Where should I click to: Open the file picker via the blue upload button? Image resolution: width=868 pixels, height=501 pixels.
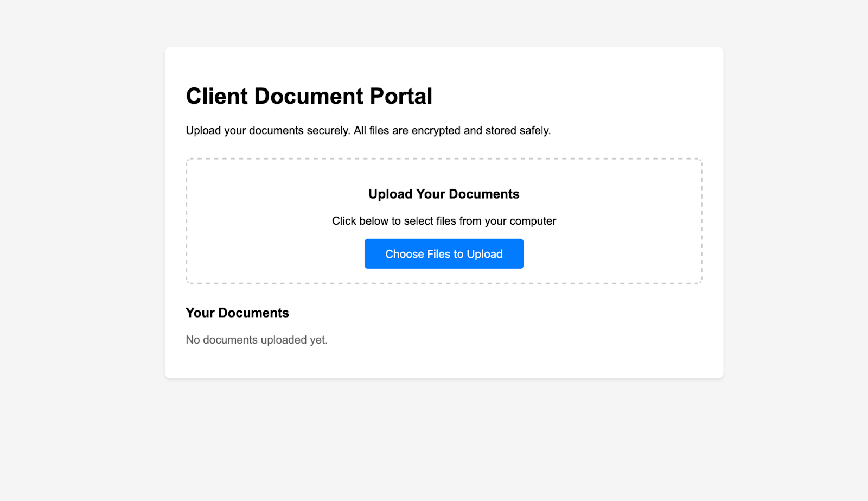click(x=444, y=253)
